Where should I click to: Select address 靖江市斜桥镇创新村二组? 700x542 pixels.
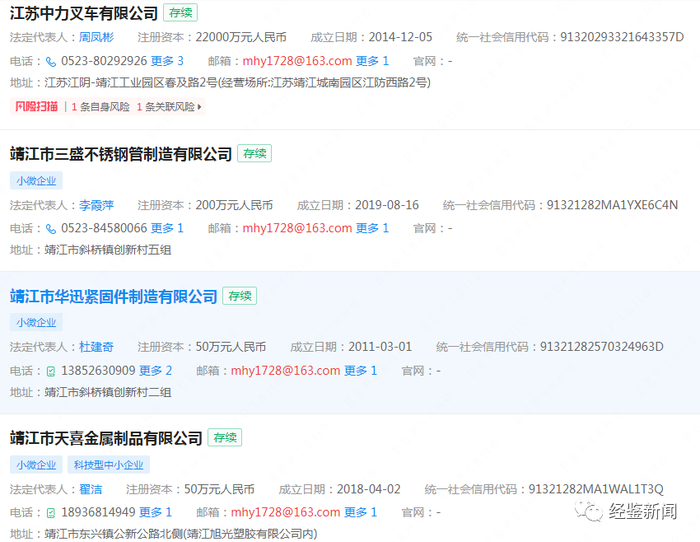tap(108, 392)
